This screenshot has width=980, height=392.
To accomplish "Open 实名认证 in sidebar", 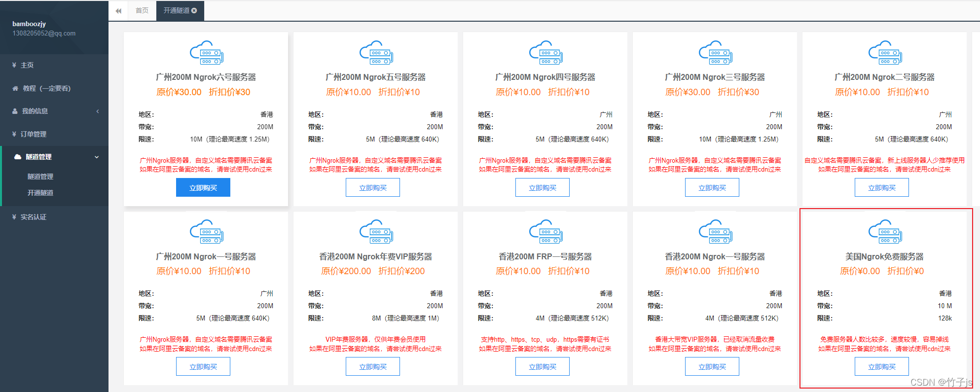I will pos(54,217).
